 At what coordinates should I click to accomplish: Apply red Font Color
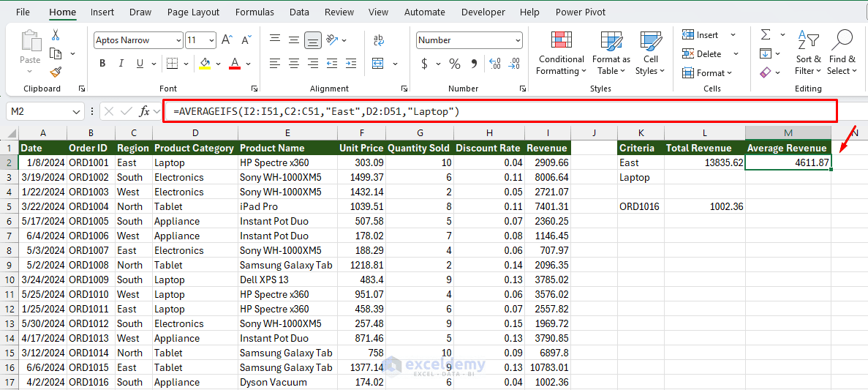[x=235, y=63]
